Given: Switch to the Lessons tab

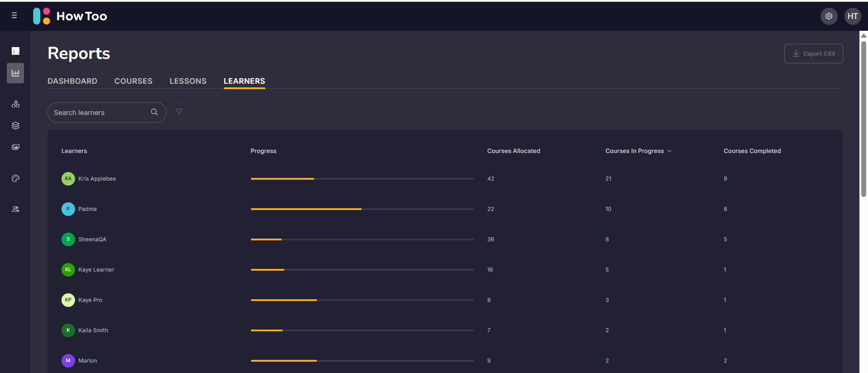Looking at the screenshot, I should [188, 81].
